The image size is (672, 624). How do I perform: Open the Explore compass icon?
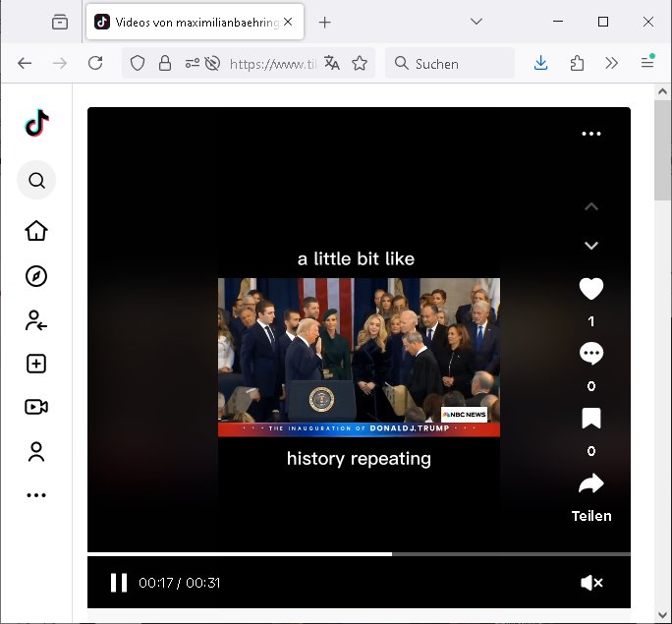(36, 276)
